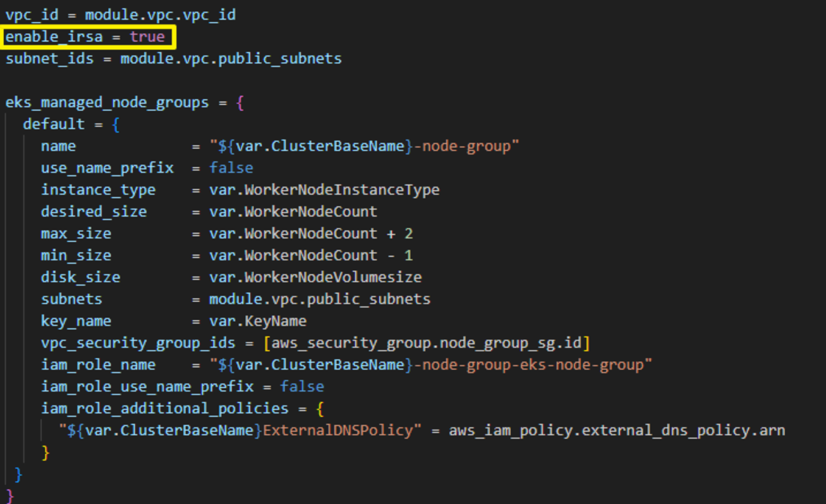
Task: Click the desired_size attribute name
Action: pyautogui.click(x=94, y=212)
